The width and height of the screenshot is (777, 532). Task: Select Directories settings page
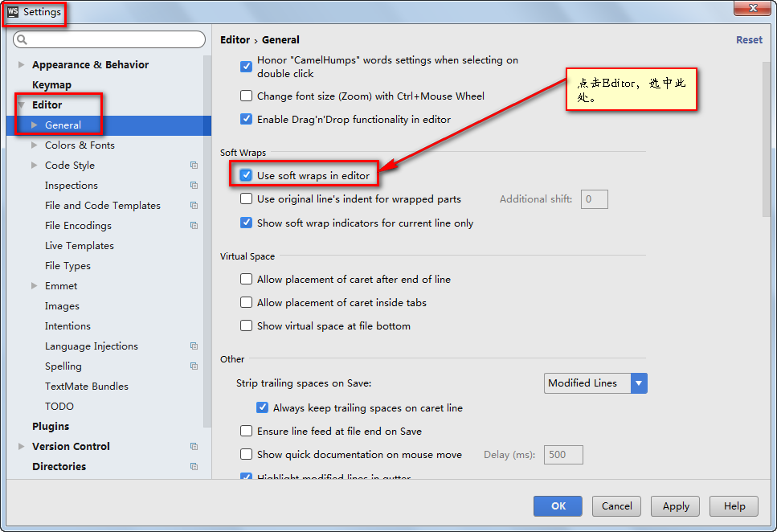[59, 467]
